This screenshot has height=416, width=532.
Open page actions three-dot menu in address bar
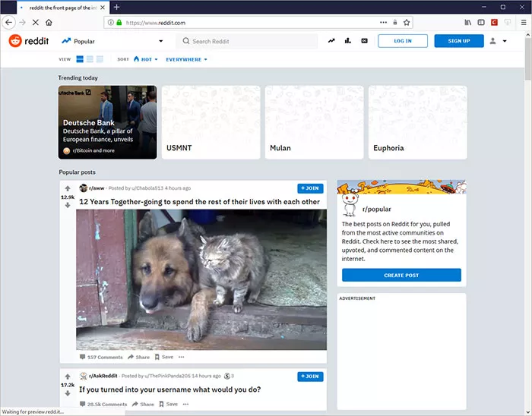[x=383, y=22]
